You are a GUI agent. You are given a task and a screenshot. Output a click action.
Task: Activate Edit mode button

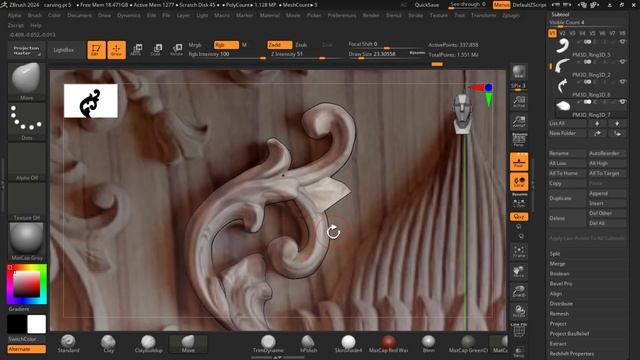pos(96,50)
